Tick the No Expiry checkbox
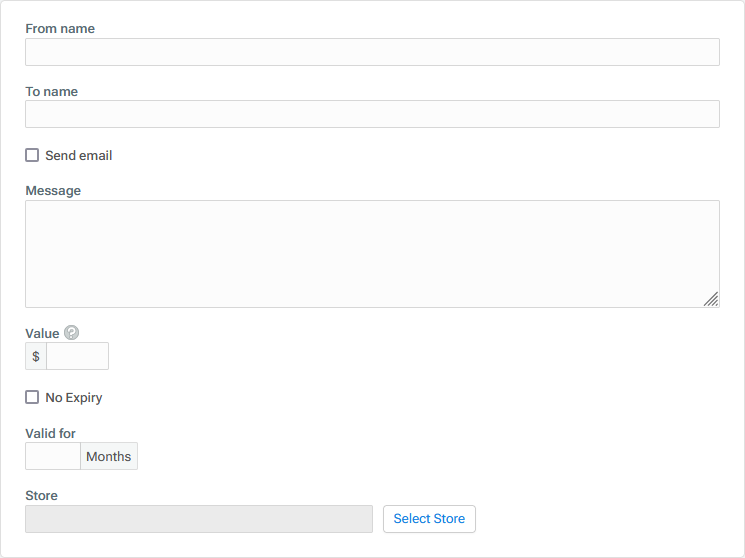Image resolution: width=745 pixels, height=558 pixels. [x=32, y=397]
